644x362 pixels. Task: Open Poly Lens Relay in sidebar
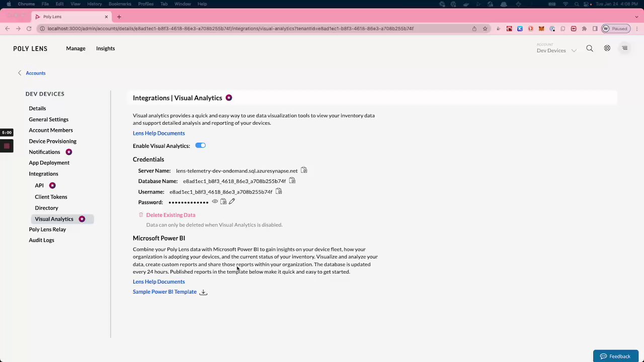[x=47, y=229]
